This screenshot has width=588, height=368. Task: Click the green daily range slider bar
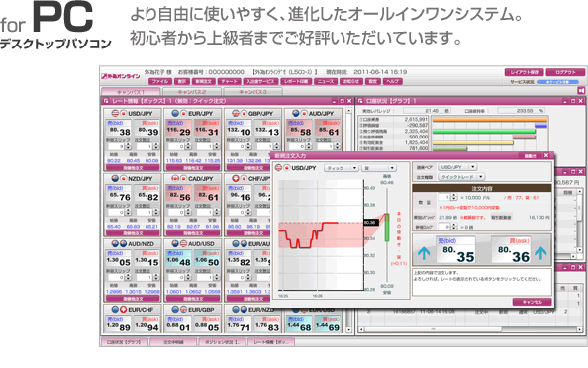click(387, 228)
